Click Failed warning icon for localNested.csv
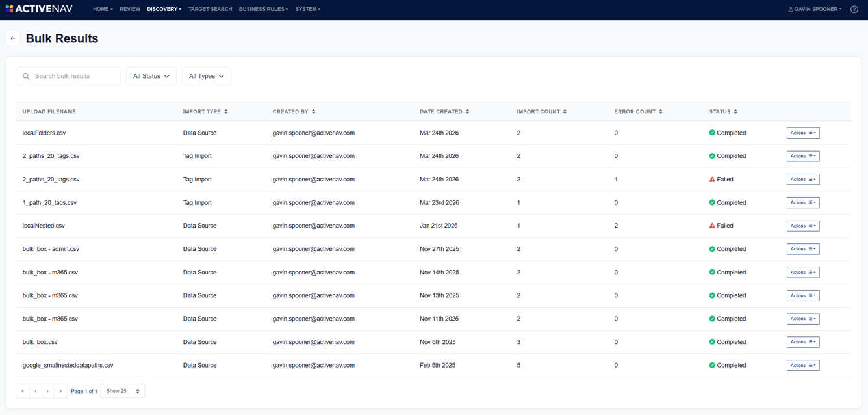Image resolution: width=868 pixels, height=415 pixels. [712, 226]
